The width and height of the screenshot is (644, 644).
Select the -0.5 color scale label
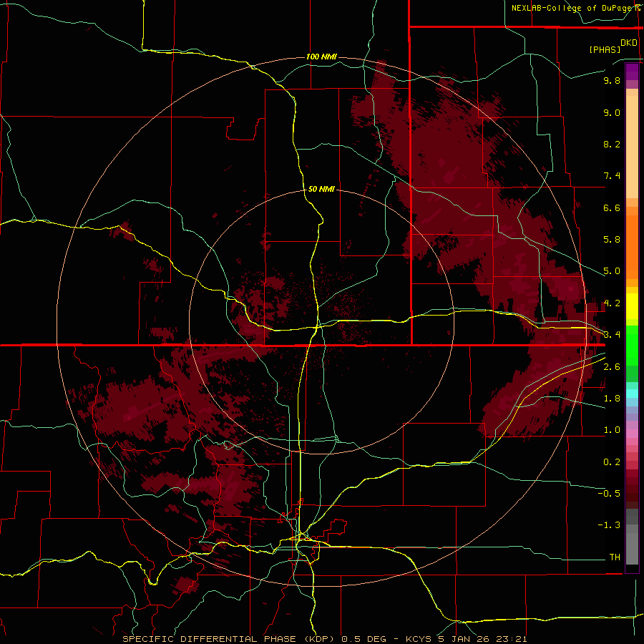coord(609,494)
